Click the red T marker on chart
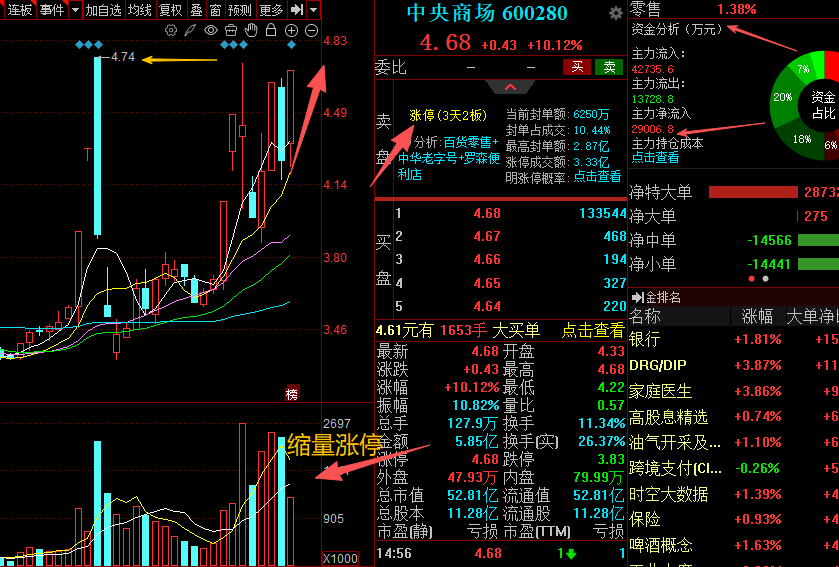The image size is (839, 567). click(x=87, y=155)
